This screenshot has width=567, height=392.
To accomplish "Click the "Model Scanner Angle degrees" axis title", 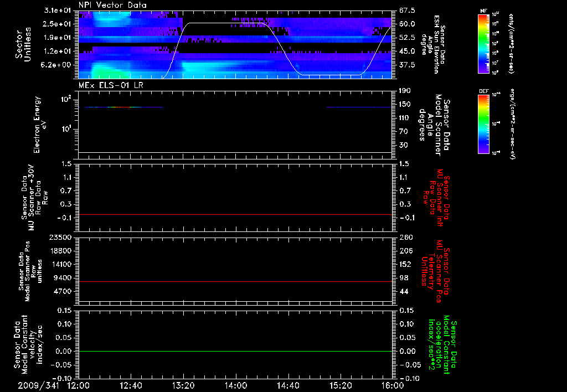I will click(434, 125).
